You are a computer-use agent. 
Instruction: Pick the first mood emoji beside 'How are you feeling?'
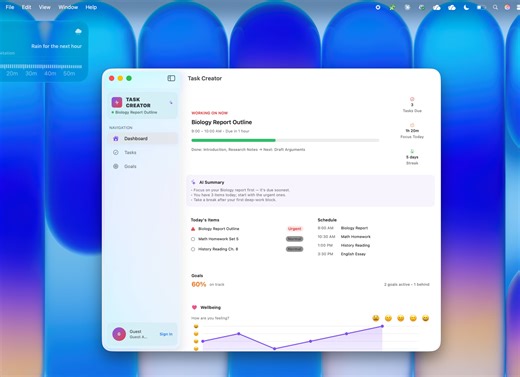click(376, 318)
